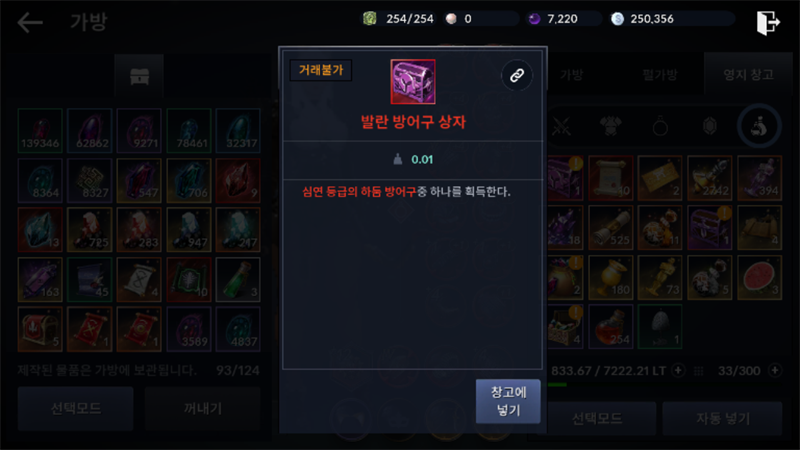The image size is (800, 450).
Task: Click the 발란 방어구 상자 item icon
Action: [413, 82]
